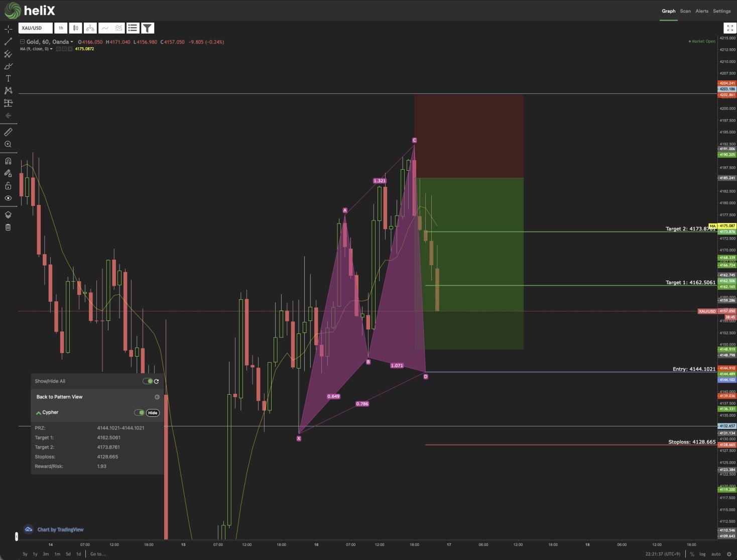Screen dimensions: 737x560
Task: Click the indicators compare icon in toolbar
Action: pos(118,28)
